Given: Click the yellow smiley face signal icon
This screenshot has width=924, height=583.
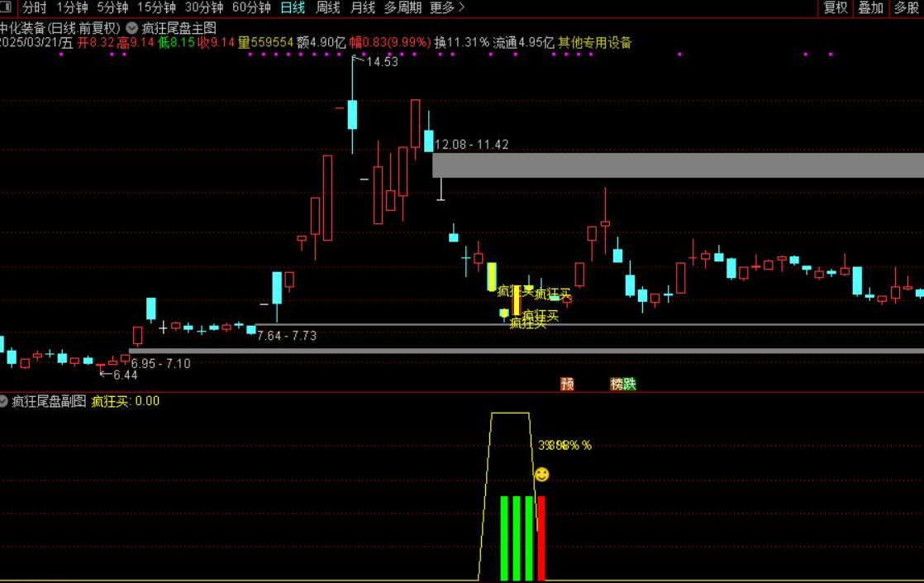Looking at the screenshot, I should pos(541,474).
